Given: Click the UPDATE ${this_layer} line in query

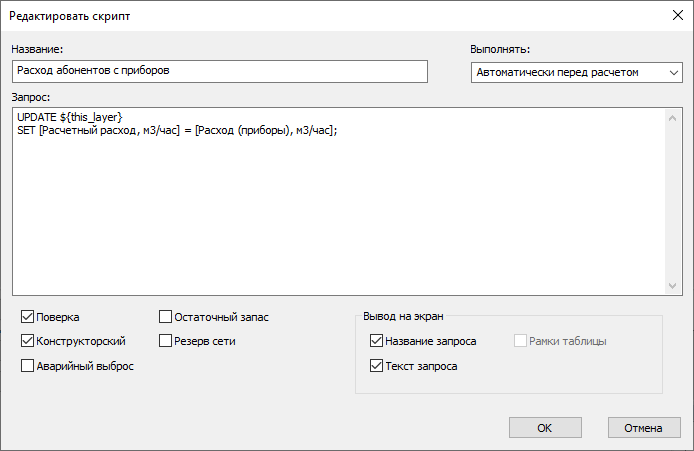Looking at the screenshot, I should tap(70, 118).
